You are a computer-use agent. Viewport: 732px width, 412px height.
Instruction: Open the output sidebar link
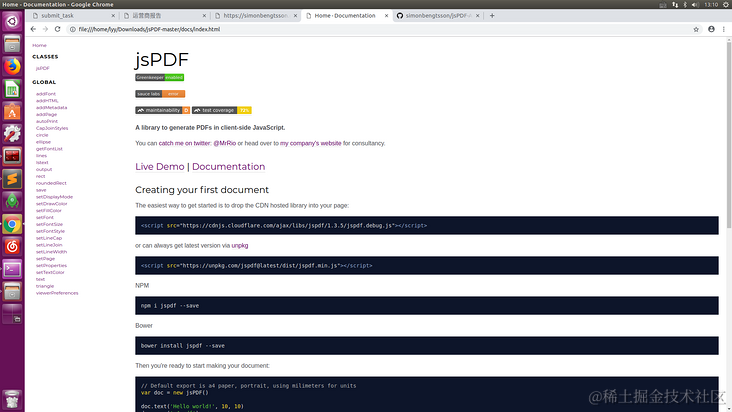[44, 169]
